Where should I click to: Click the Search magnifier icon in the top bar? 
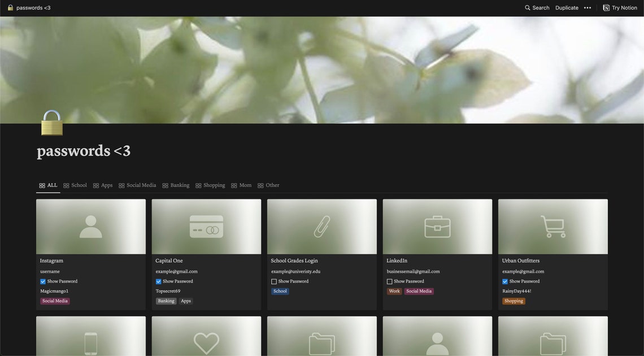tap(526, 7)
